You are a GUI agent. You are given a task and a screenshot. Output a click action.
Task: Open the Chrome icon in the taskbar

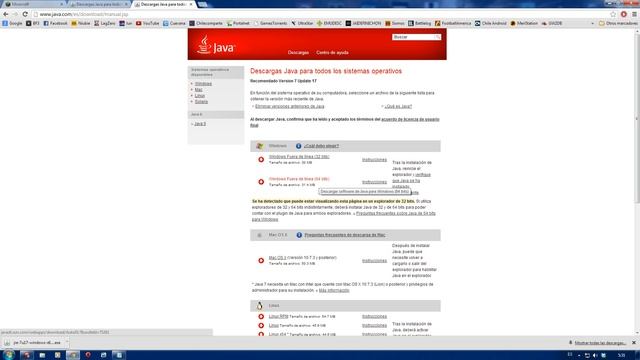(x=73, y=355)
